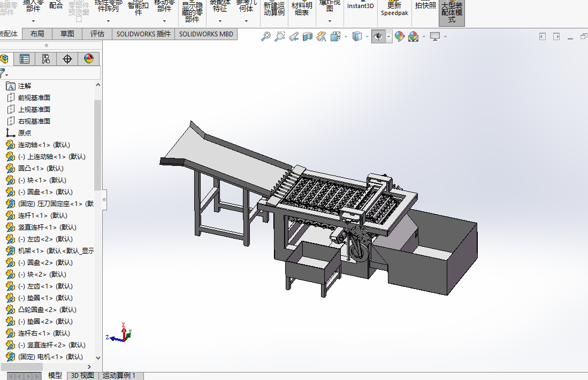Select the Zoom to Area tool
The height and width of the screenshot is (380, 588).
(279, 36)
